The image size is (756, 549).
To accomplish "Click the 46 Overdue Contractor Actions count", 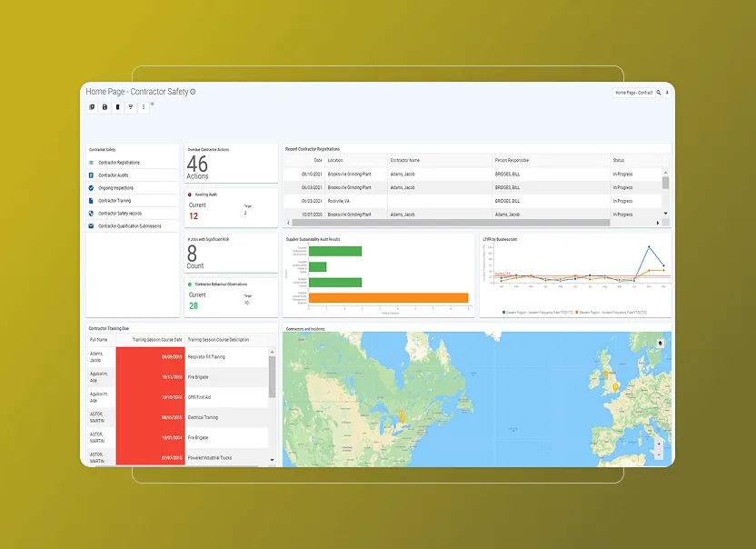I will pyautogui.click(x=195, y=164).
